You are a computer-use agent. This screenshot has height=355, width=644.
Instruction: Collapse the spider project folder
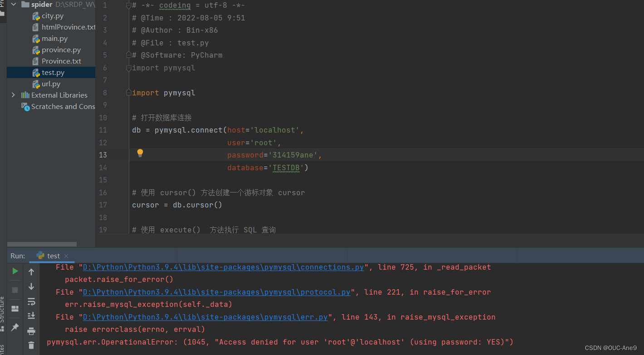[13, 5]
